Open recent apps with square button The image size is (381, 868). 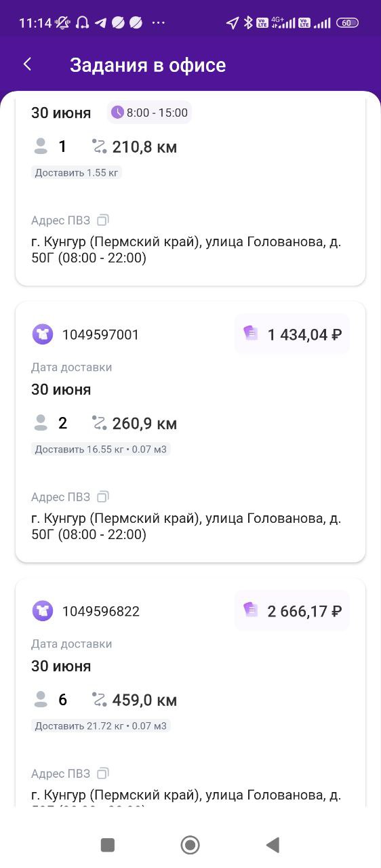(108, 844)
